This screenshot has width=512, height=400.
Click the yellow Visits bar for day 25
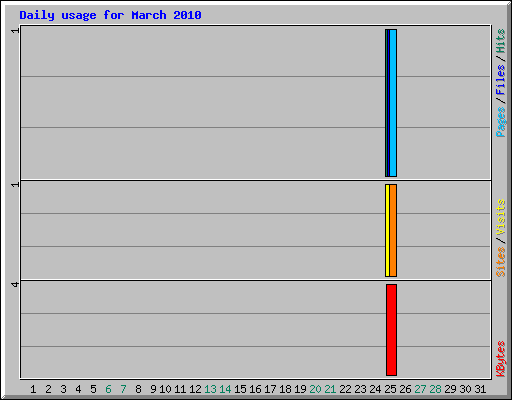(387, 230)
